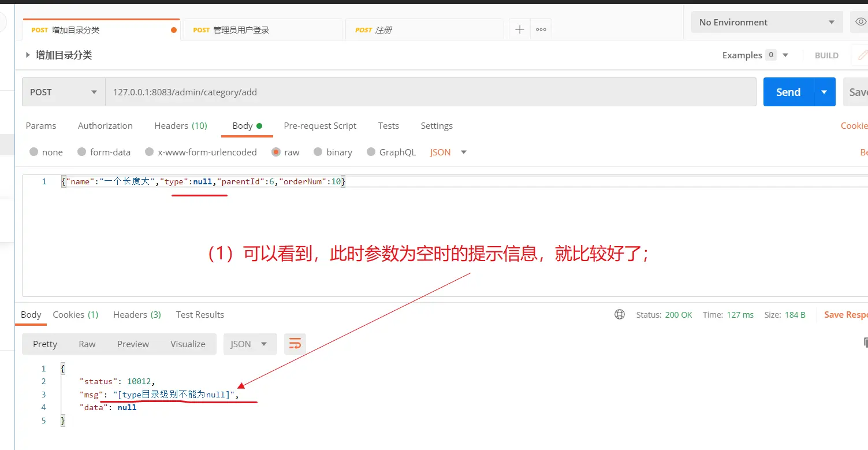Click the wrap lines icon in response
The height and width of the screenshot is (450, 868).
coord(295,344)
